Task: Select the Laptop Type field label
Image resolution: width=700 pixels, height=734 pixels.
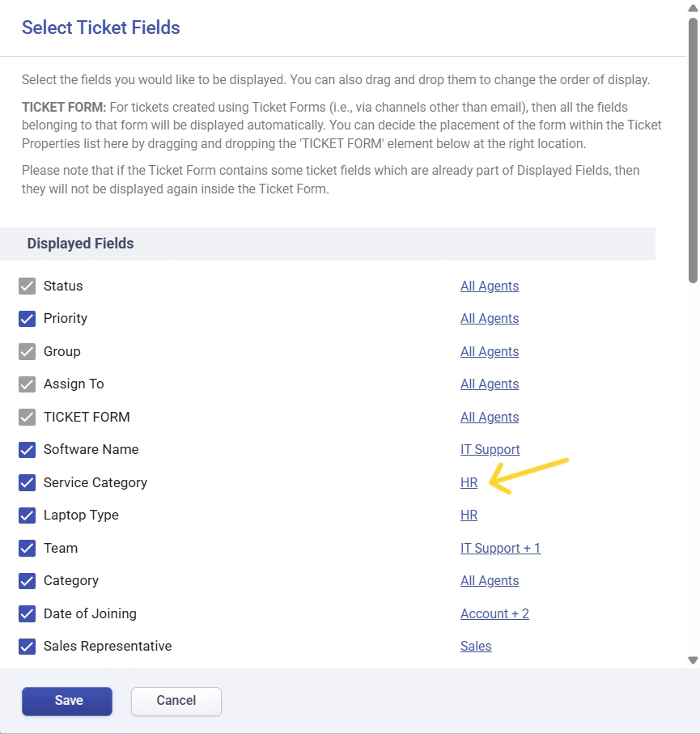Action: [x=81, y=515]
